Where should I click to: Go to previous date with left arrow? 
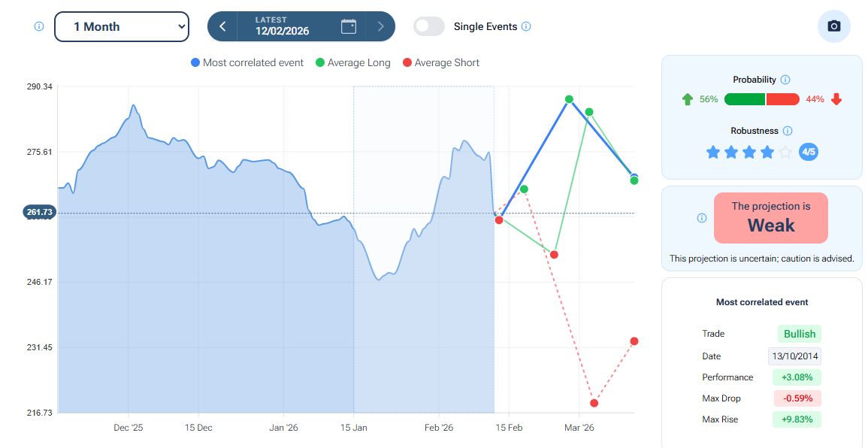[x=222, y=26]
